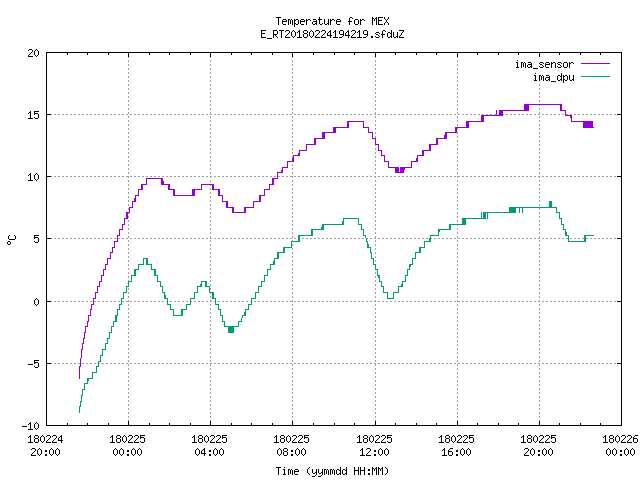Click the chart title 'Temperature for MEX'
The image size is (640, 480).
[x=332, y=21]
